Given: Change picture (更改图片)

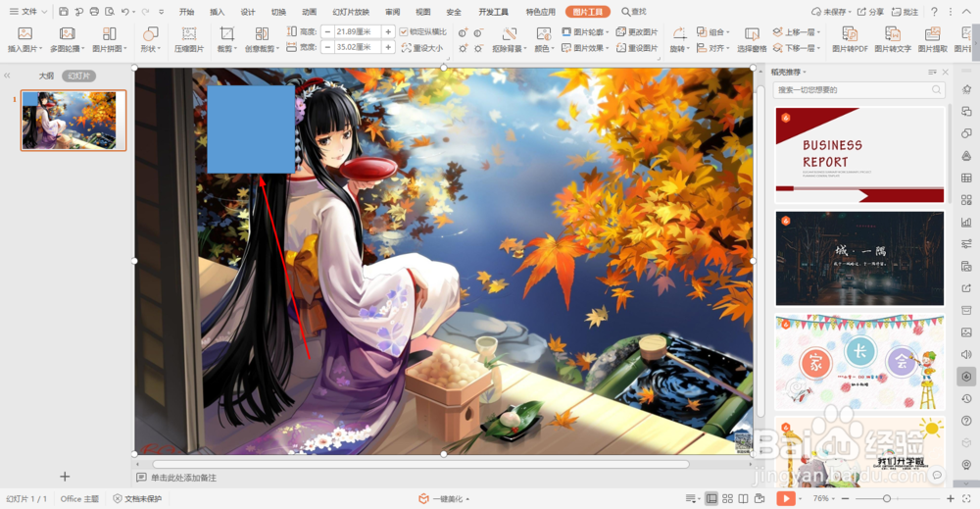Looking at the screenshot, I should [x=637, y=32].
